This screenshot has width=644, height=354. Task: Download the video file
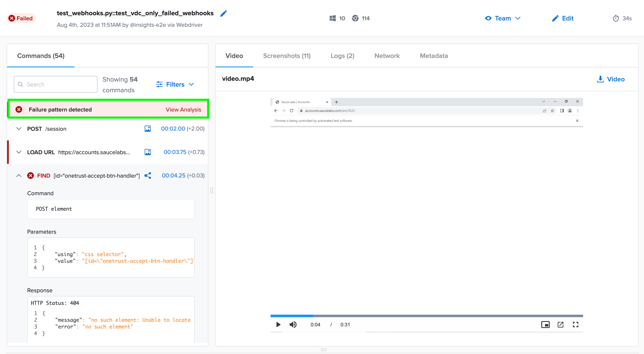coord(611,79)
